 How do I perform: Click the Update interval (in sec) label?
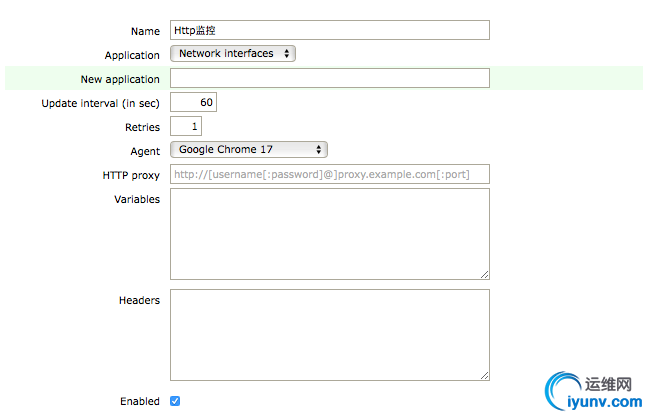pos(100,103)
